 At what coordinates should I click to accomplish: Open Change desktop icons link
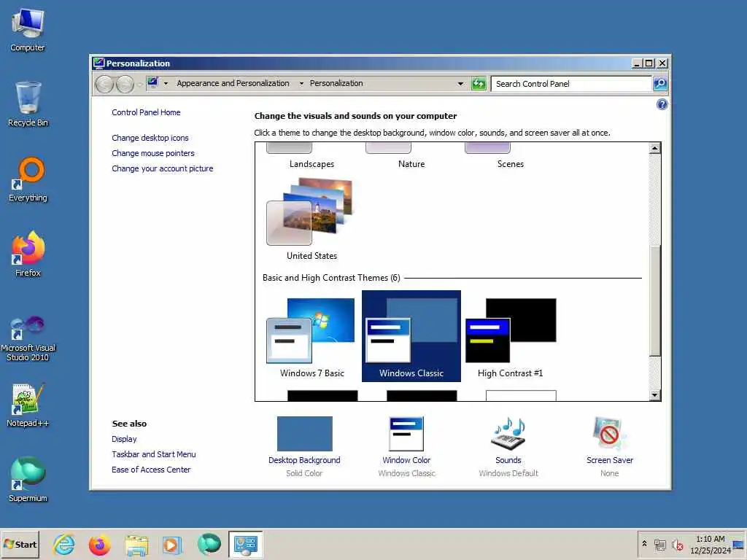point(150,138)
